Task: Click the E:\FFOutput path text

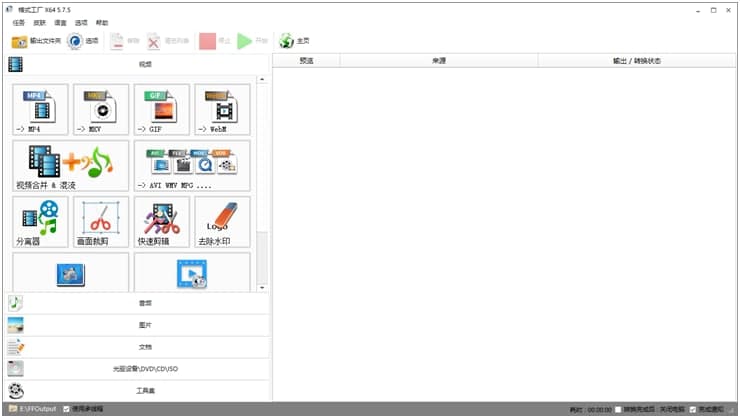Action: click(38, 409)
